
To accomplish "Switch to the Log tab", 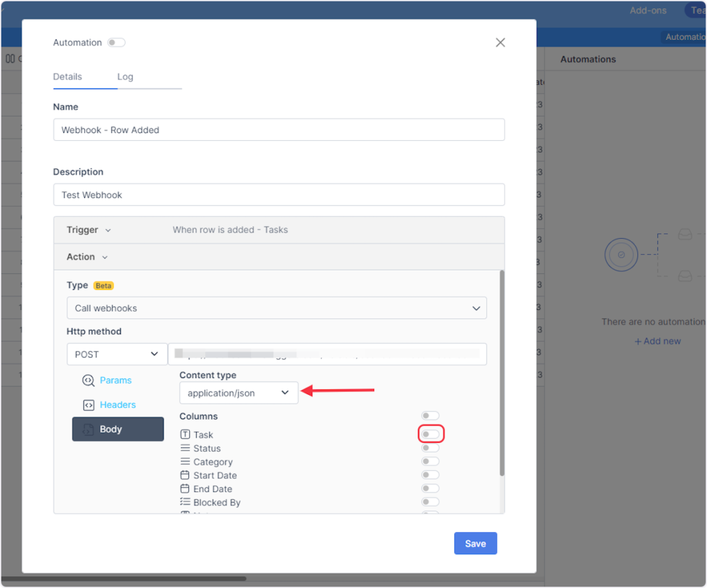I will pyautogui.click(x=125, y=77).
